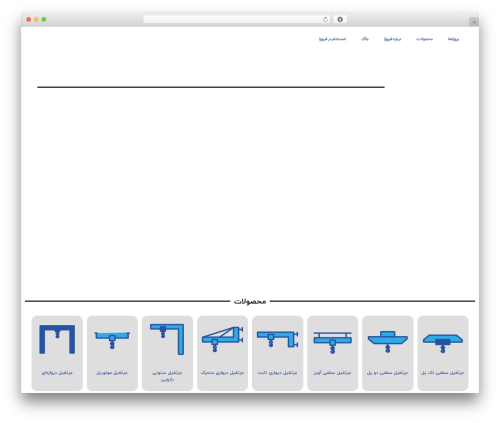Screen dimensions: 500x423
Task: Click the جرثقیل دروازه‌ای label link
Action: [57, 373]
